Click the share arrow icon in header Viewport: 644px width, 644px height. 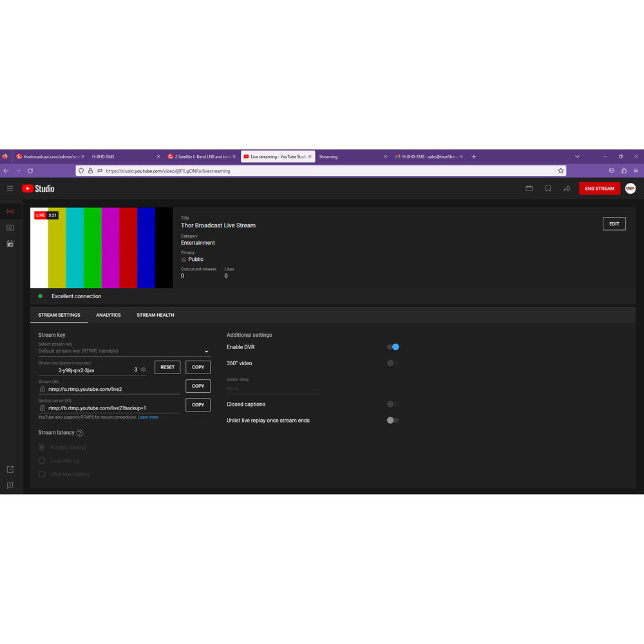click(x=567, y=189)
